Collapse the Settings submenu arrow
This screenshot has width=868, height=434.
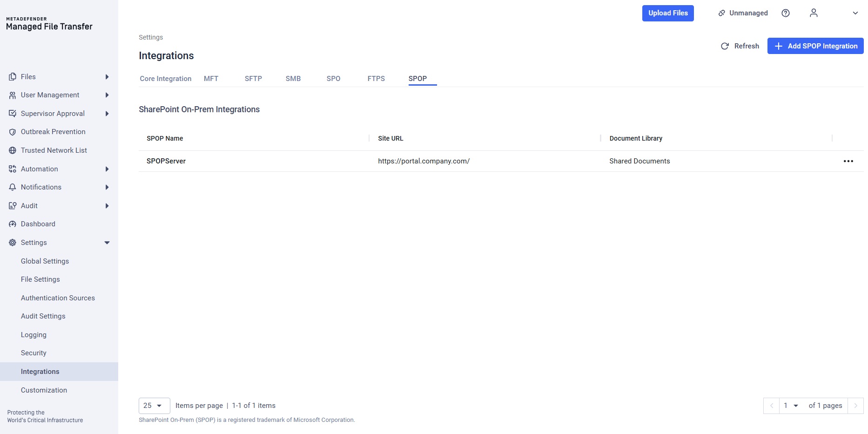(107, 243)
